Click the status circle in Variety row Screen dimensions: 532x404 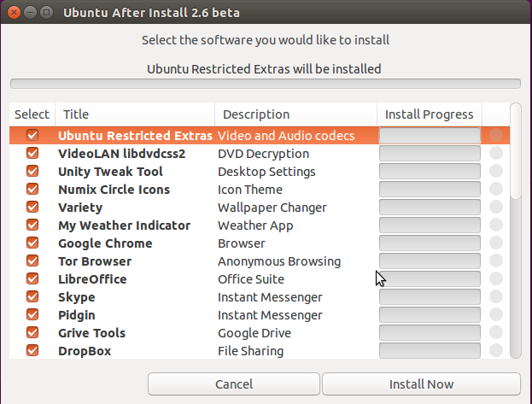pyautogui.click(x=496, y=207)
